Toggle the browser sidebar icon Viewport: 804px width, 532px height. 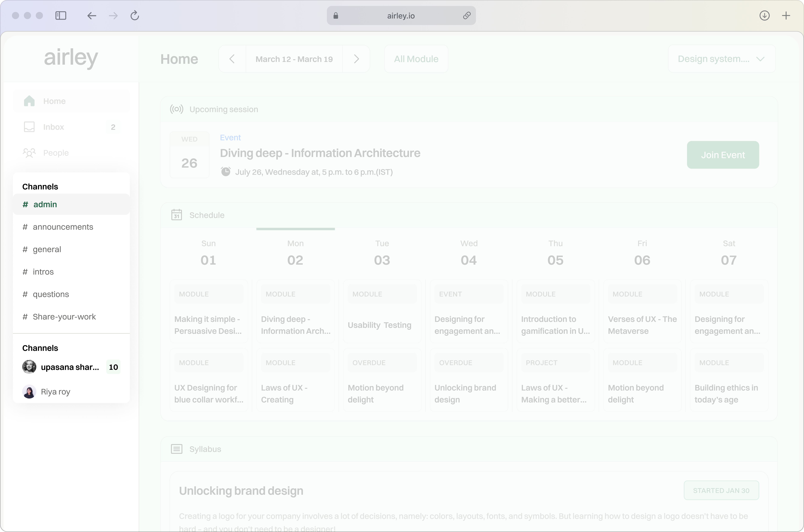click(x=61, y=16)
